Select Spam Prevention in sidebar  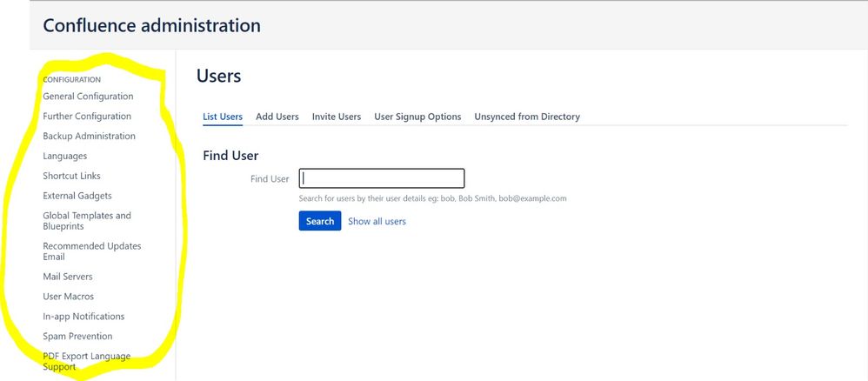tap(77, 337)
